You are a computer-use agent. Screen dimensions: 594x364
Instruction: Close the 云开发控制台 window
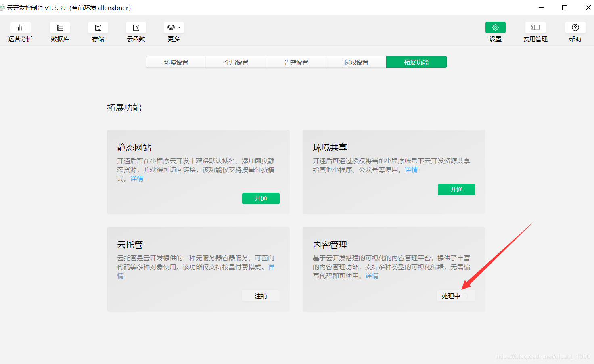(588, 8)
